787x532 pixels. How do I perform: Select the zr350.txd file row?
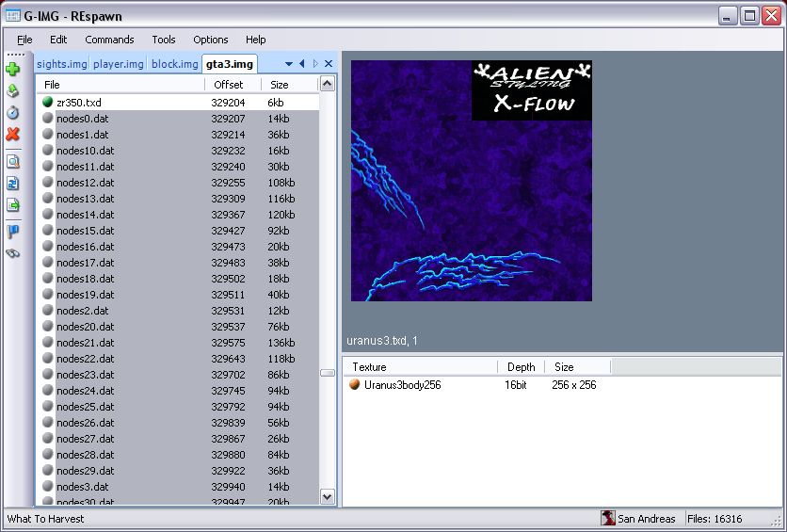178,102
